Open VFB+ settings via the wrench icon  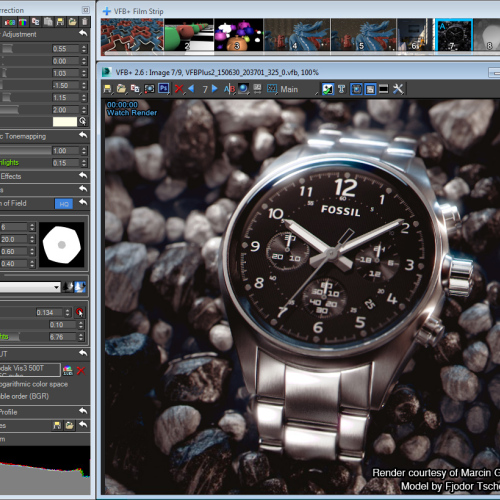point(398,89)
